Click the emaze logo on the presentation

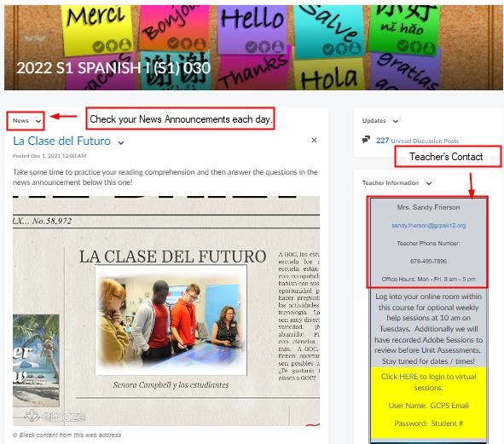(x=55, y=417)
